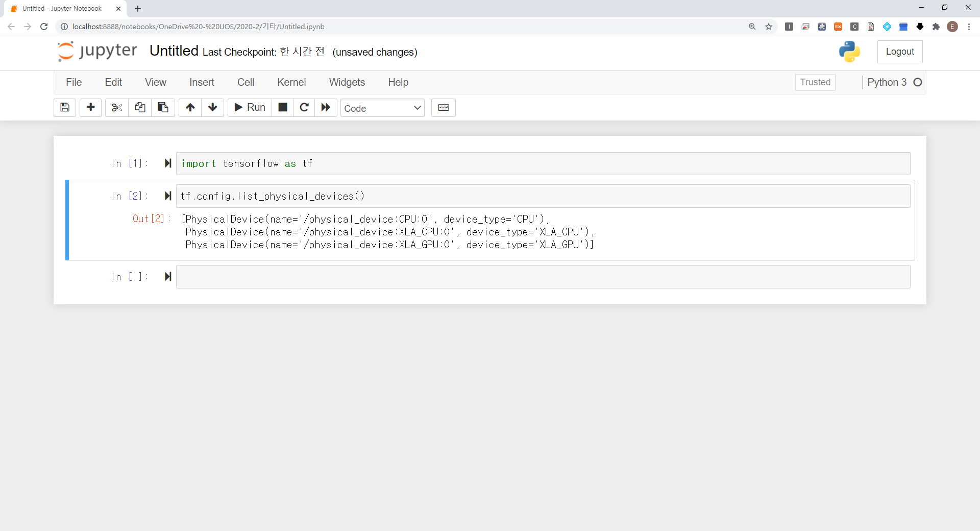Click into the list_physical_devices code cell

543,196
